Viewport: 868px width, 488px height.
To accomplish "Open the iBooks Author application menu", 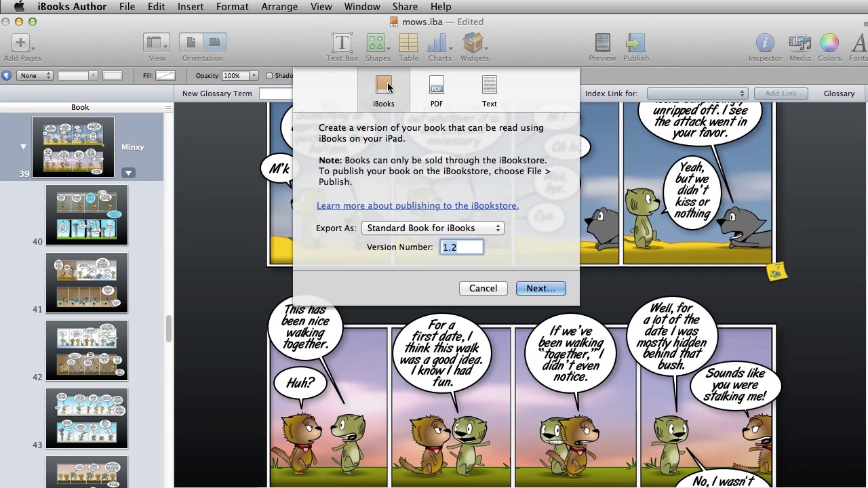I will point(72,7).
